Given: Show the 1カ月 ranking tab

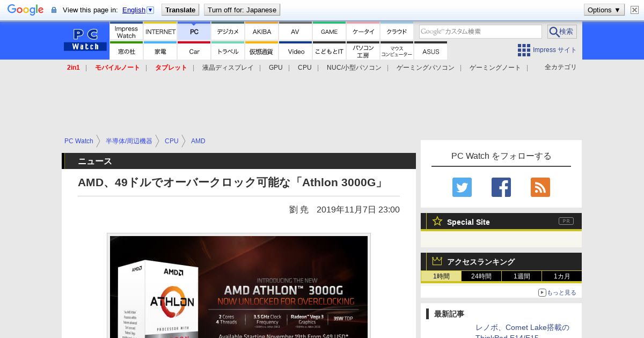Looking at the screenshot, I should [x=562, y=276].
